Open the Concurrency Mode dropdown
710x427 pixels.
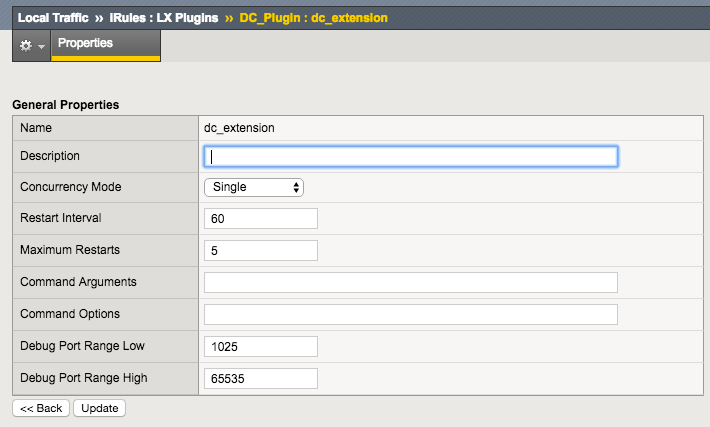click(253, 187)
